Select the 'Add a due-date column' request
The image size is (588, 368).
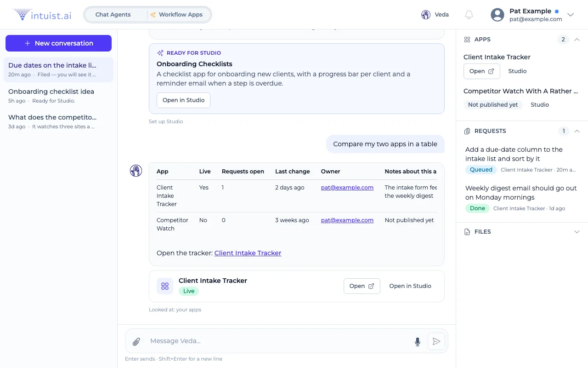(x=522, y=160)
